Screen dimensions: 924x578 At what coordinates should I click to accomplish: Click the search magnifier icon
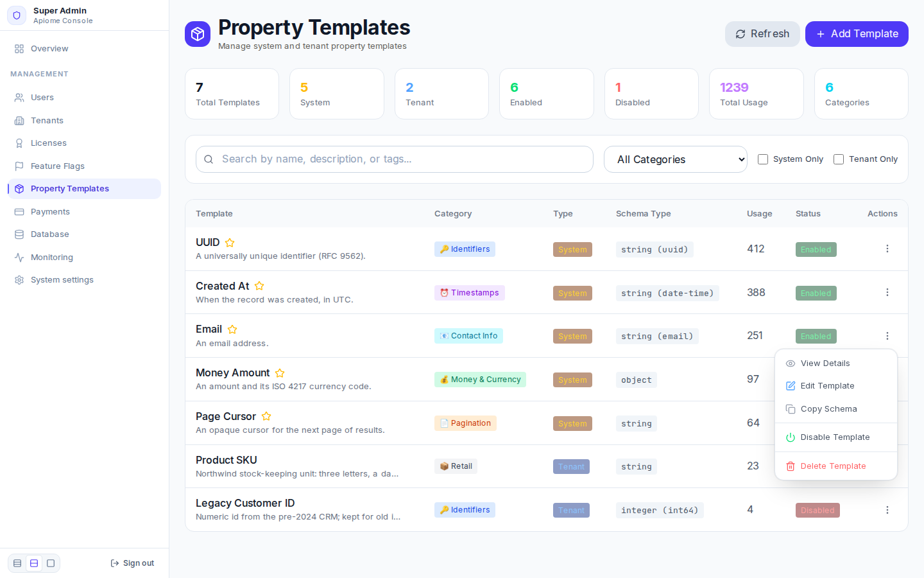209,159
